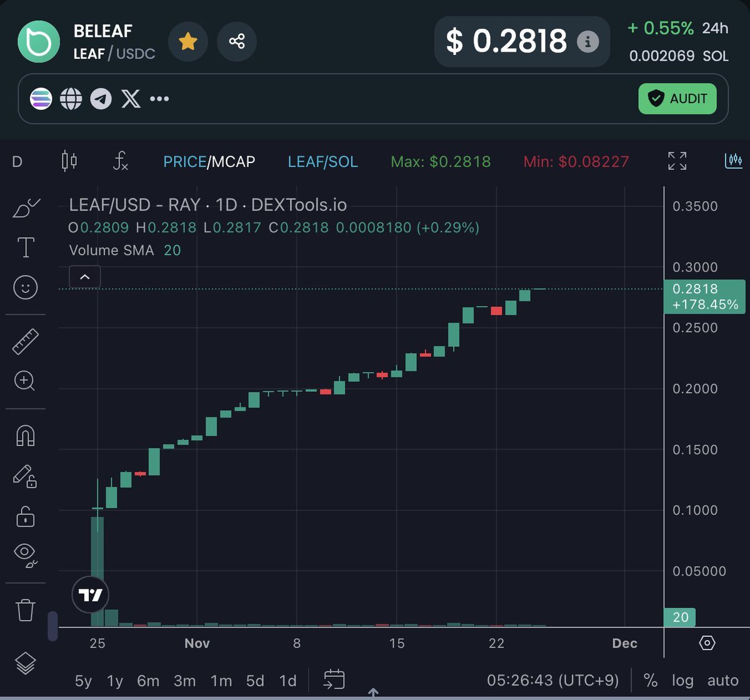This screenshot has width=750, height=700.
Task: Click the 0.002069 SOL price
Action: [x=679, y=56]
